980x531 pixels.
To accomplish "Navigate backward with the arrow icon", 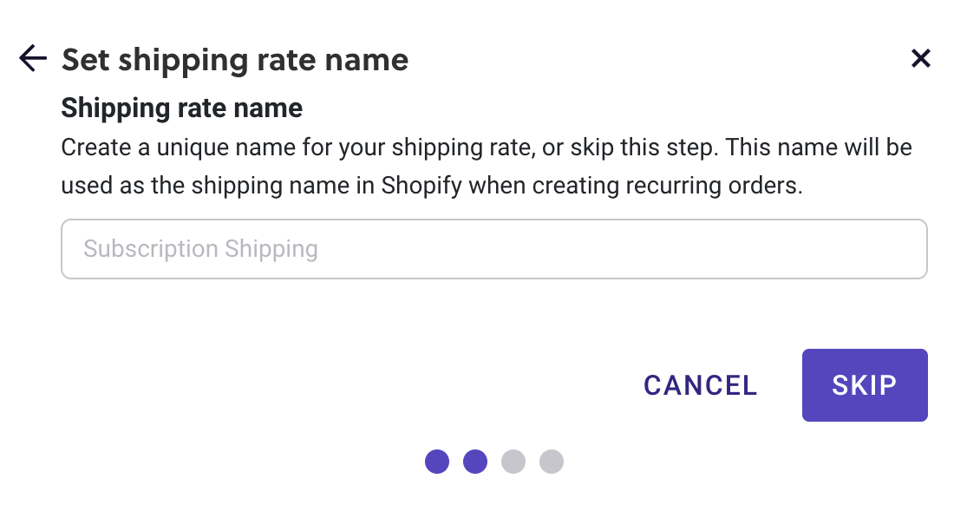I will click(x=31, y=58).
